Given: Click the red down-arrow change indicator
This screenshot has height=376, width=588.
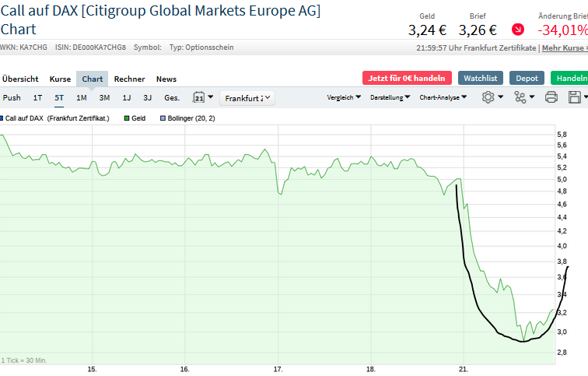Looking at the screenshot, I should point(518,30).
